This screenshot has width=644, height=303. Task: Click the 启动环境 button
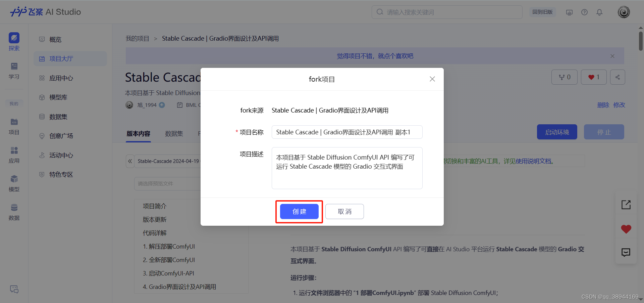pyautogui.click(x=557, y=132)
